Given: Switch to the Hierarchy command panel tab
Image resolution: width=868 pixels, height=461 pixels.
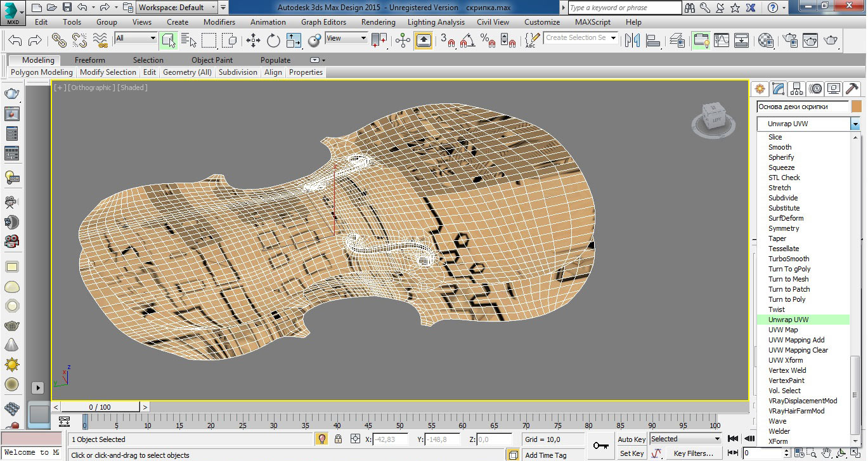Looking at the screenshot, I should (x=797, y=89).
